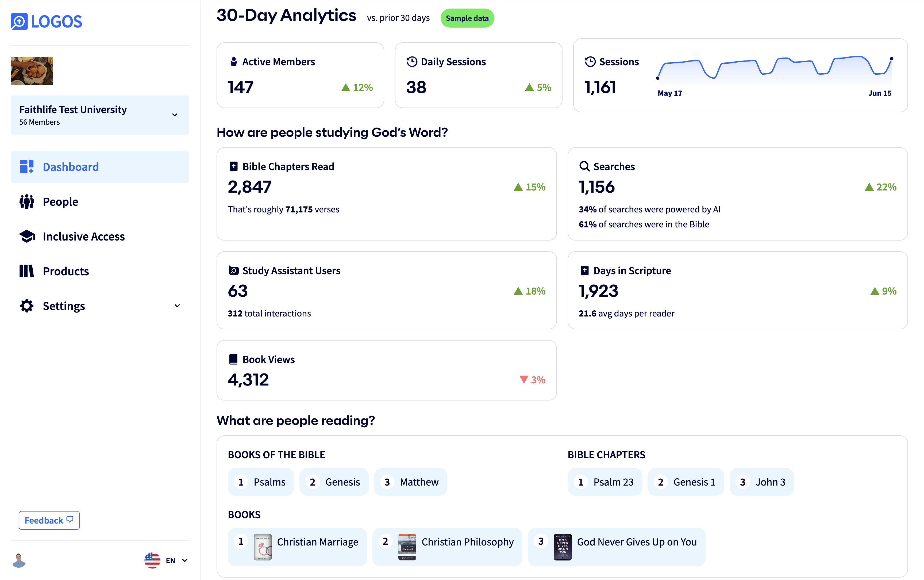Click the Bible Chapters Read 15% up arrow

518,187
